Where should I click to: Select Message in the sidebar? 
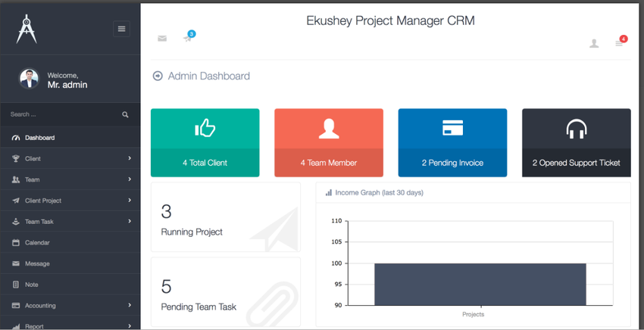coord(36,264)
